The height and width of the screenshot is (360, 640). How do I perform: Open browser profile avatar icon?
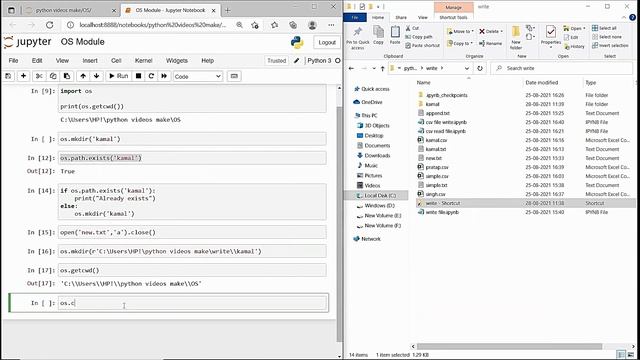312,25
